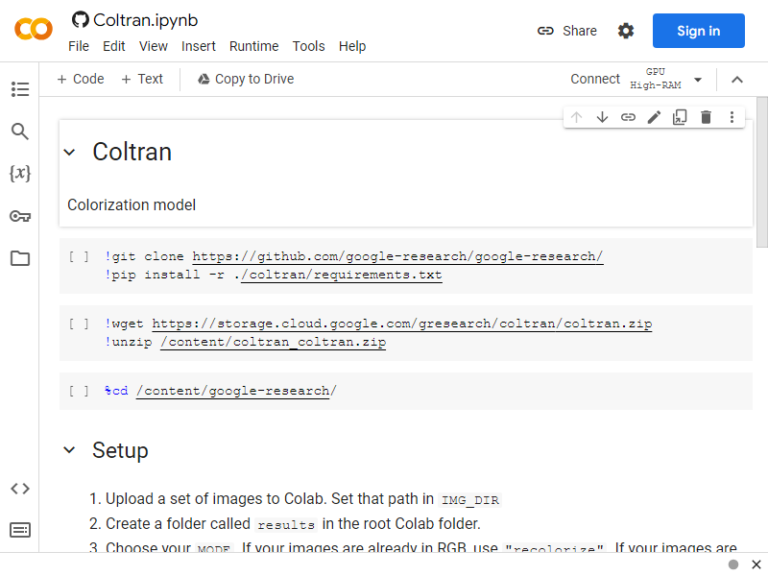Click the ./coltran/requirements.txt path link
The height and width of the screenshot is (576, 768).
[341, 275]
